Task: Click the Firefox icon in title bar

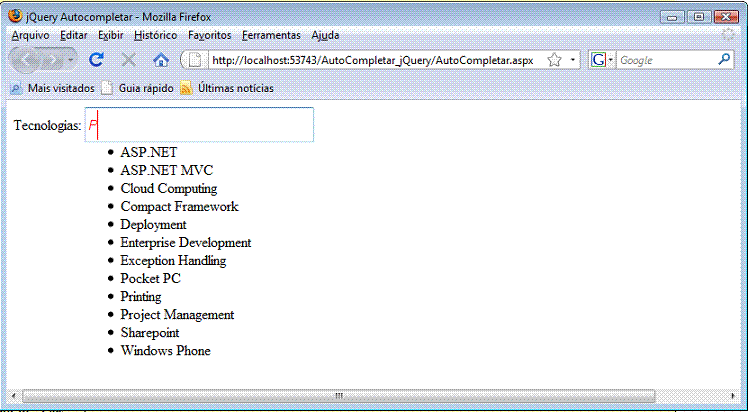Action: (15, 16)
